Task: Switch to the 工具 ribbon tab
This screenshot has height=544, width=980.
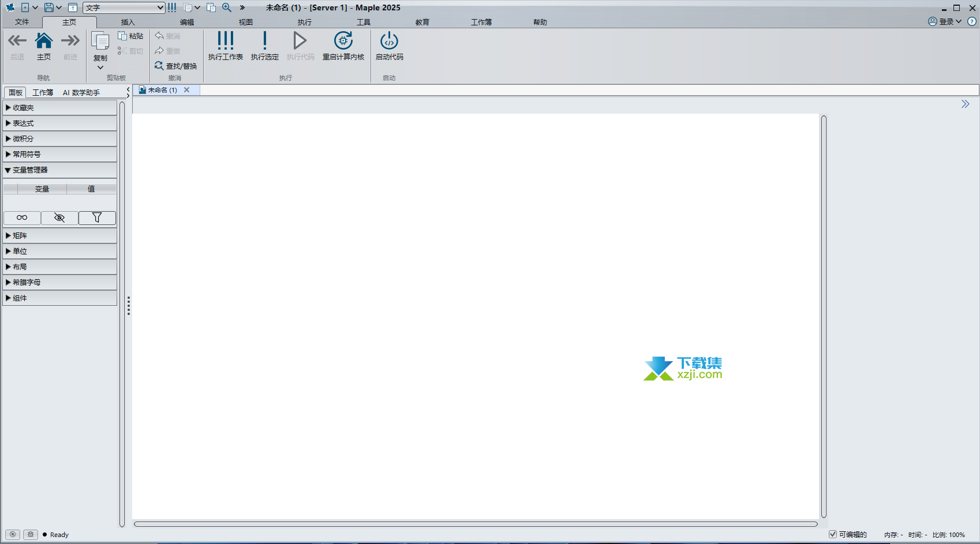Action: point(364,22)
